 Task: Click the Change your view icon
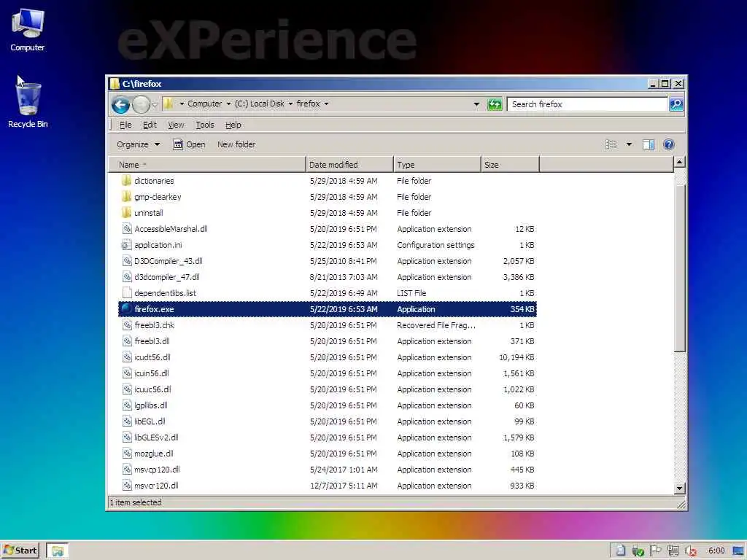tap(611, 144)
